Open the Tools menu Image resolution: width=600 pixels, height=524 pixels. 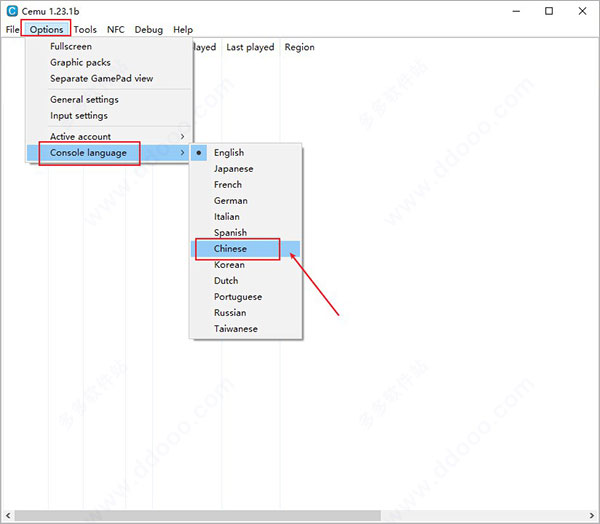click(85, 29)
